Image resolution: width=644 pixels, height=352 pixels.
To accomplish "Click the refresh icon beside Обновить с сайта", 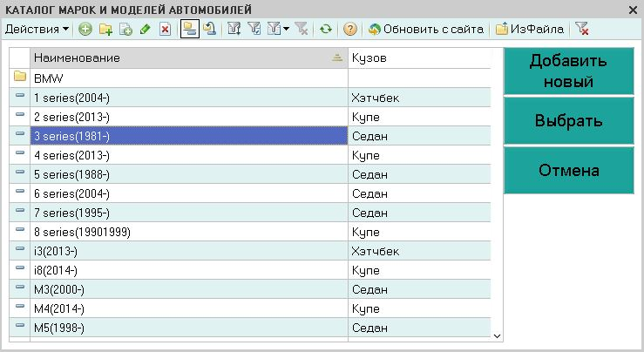I will [374, 29].
